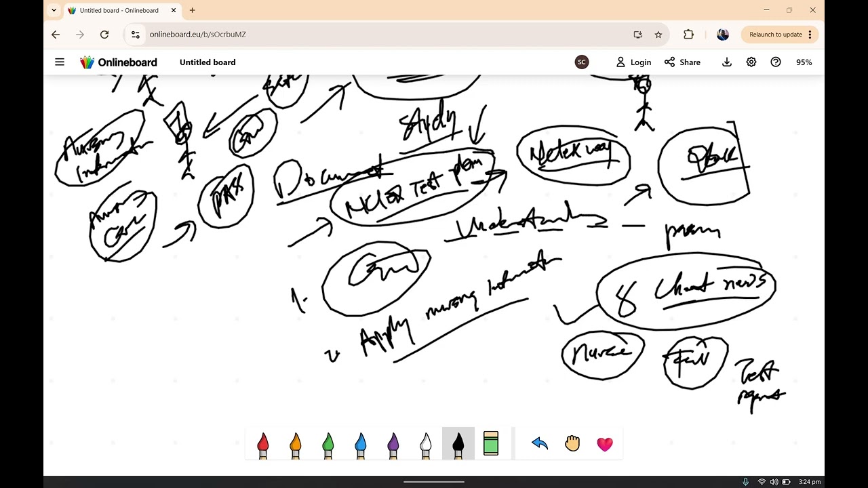Bookmark this page with star
Image resolution: width=868 pixels, height=488 pixels.
(658, 35)
